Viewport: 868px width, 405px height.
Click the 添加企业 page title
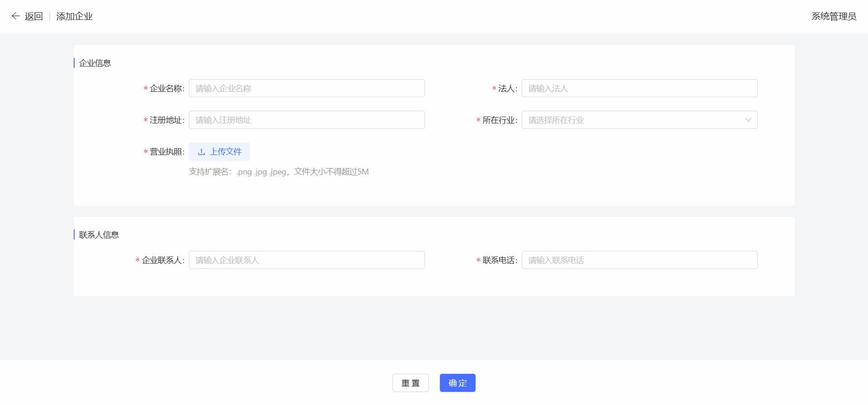coord(74,16)
